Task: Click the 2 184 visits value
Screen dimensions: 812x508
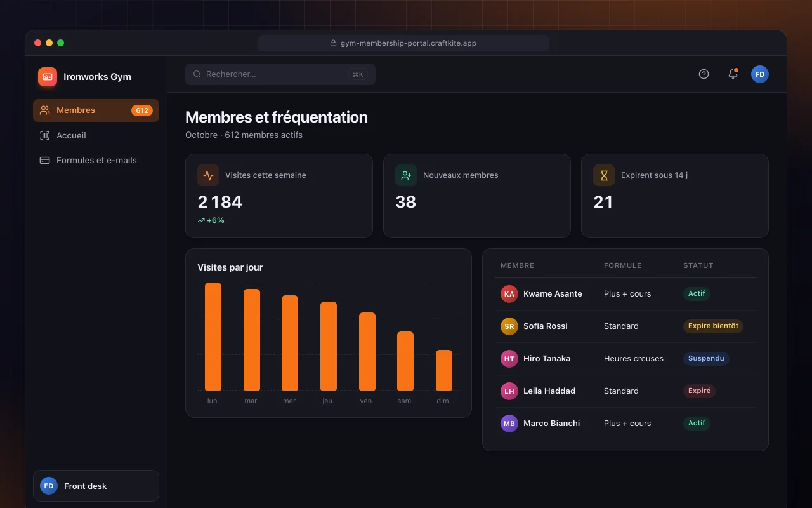Action: pos(220,202)
